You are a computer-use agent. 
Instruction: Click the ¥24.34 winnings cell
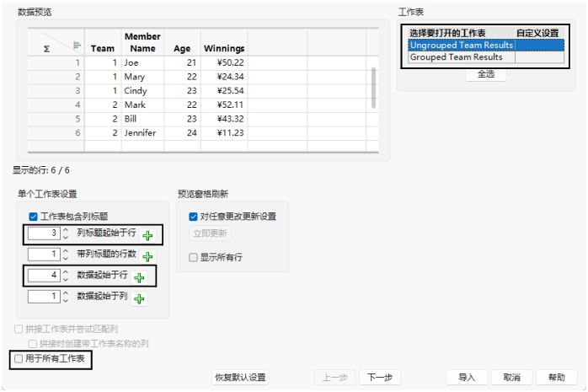coord(224,77)
